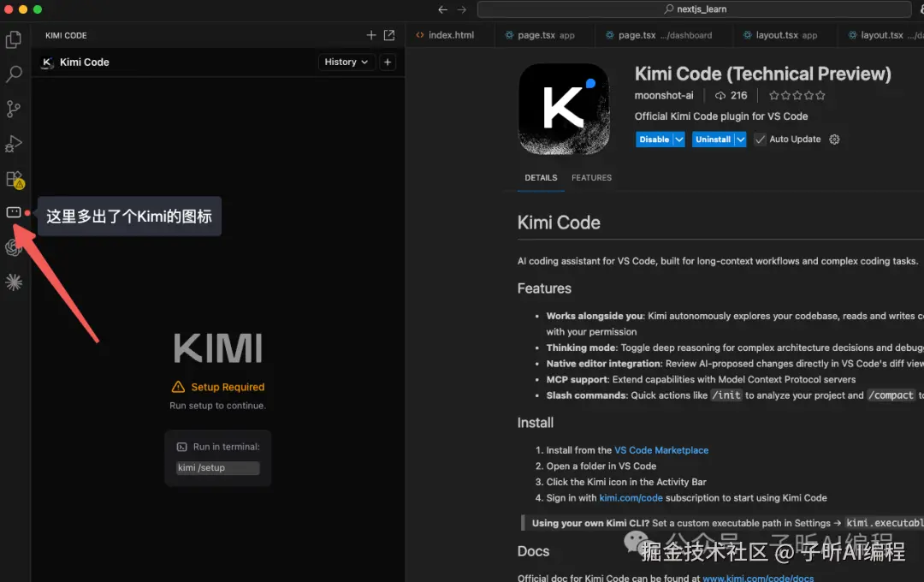Go back with the left arrow

click(x=442, y=9)
